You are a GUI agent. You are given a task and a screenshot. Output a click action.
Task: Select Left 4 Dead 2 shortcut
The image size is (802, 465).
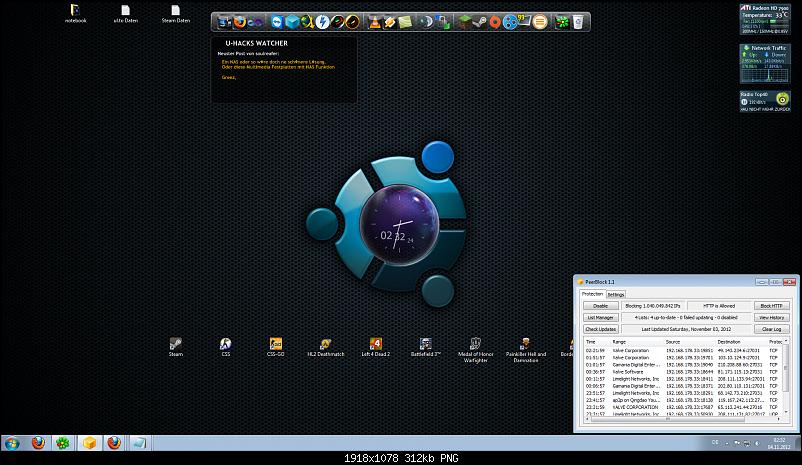pyautogui.click(x=375, y=347)
